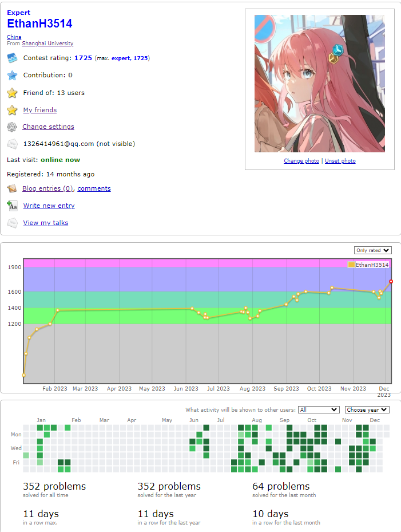Click the 1200 rating axis label
The width and height of the screenshot is (401, 532).
click(x=14, y=324)
